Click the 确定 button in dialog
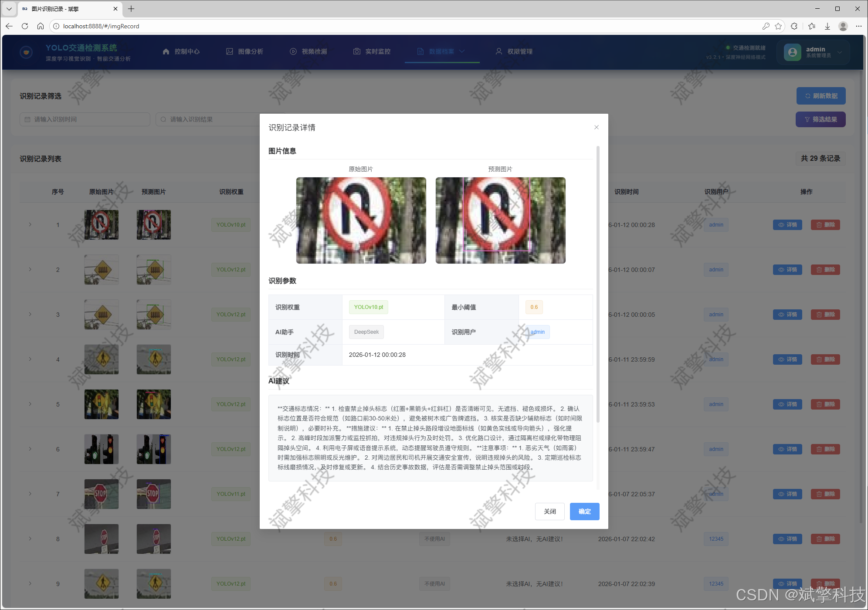Screen dimensions: 868x610 [584, 512]
